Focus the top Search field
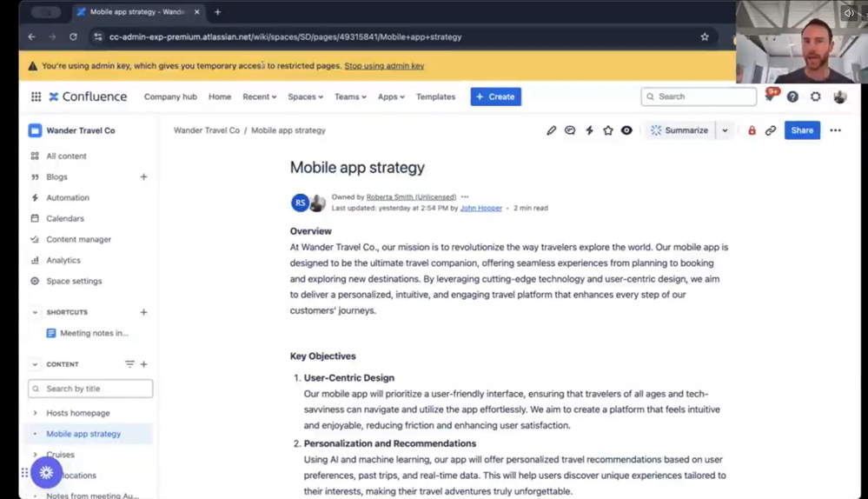Viewport: 868px width, 499px height. [699, 96]
